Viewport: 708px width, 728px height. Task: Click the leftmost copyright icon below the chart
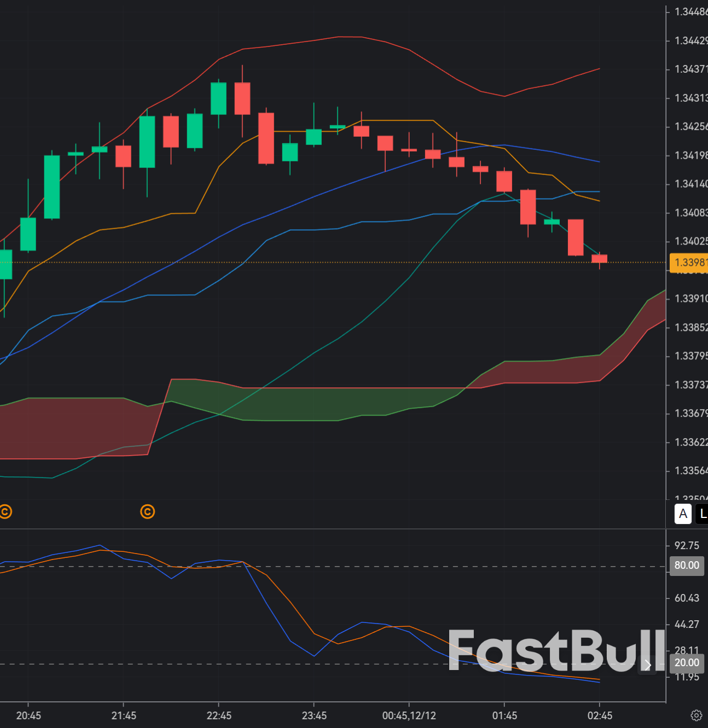(x=5, y=512)
